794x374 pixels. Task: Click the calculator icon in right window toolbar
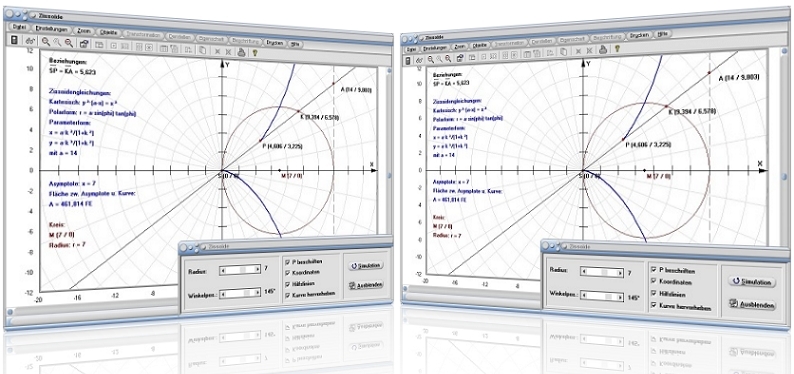point(408,60)
